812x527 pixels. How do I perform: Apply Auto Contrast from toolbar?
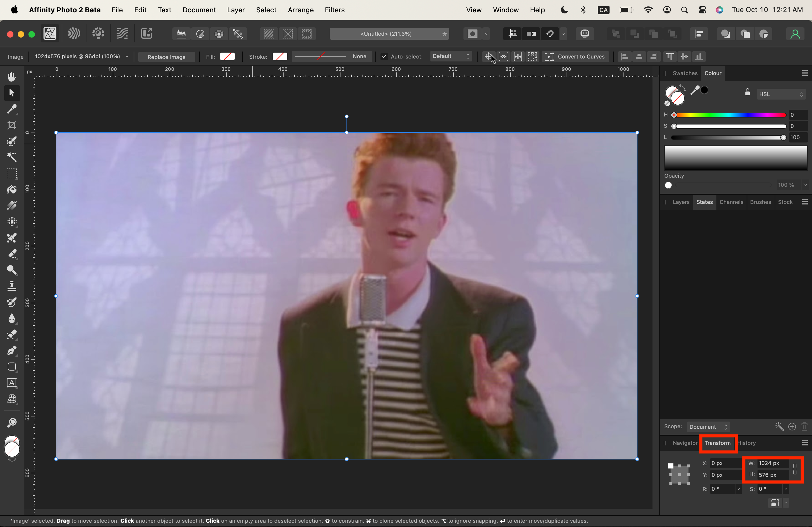pos(200,34)
